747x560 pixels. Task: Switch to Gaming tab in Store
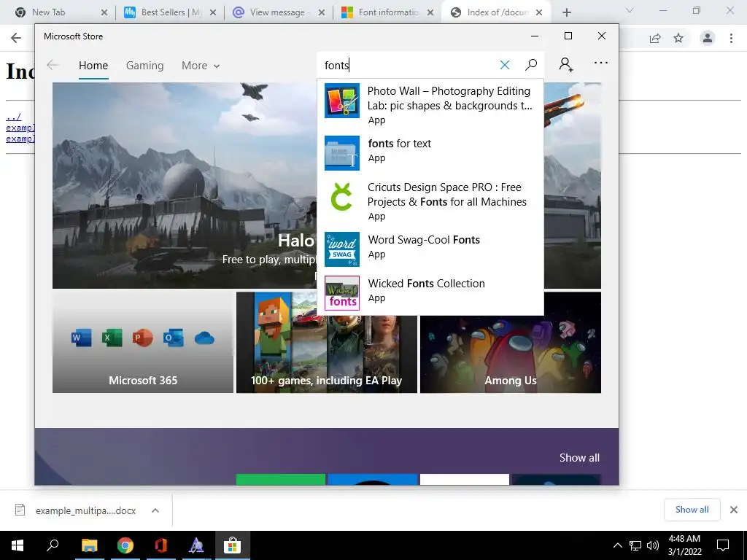click(145, 66)
